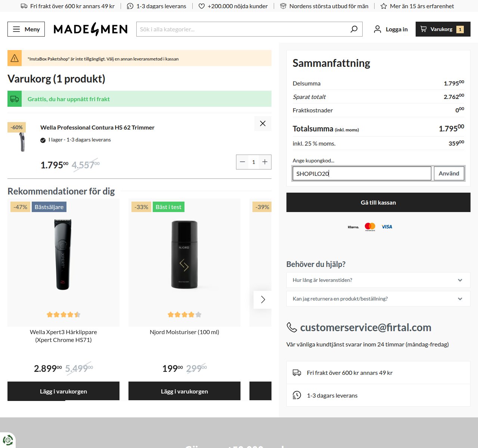Click the -47% discount badge
478x448 pixels.
(x=20, y=207)
